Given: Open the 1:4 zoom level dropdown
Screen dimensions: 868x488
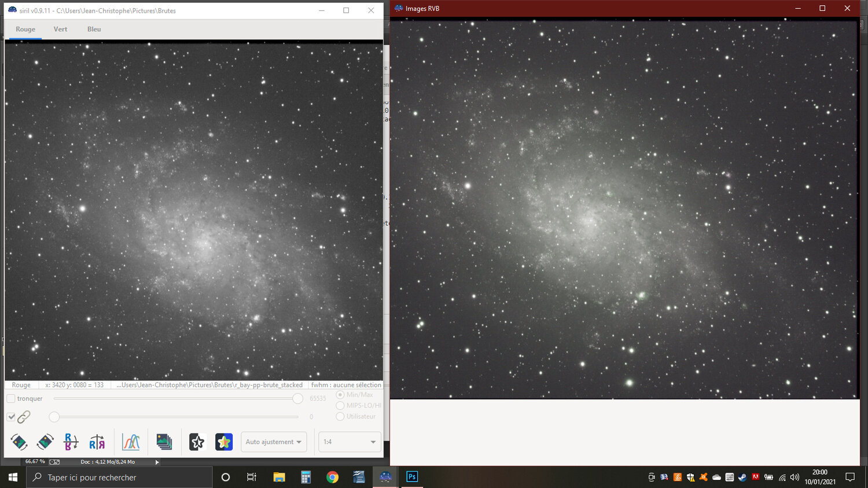Looking at the screenshot, I should (x=350, y=442).
